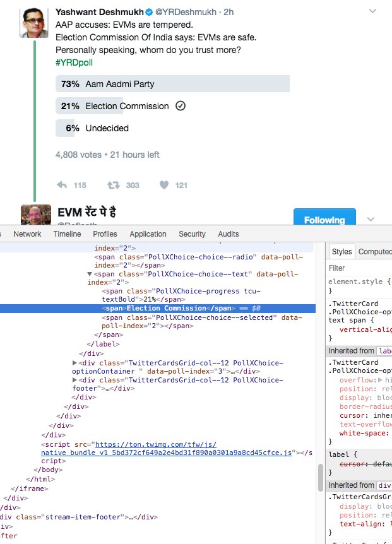Select the PollXChoice-progress span showing 21%
392x544 pixels.
tap(181, 295)
